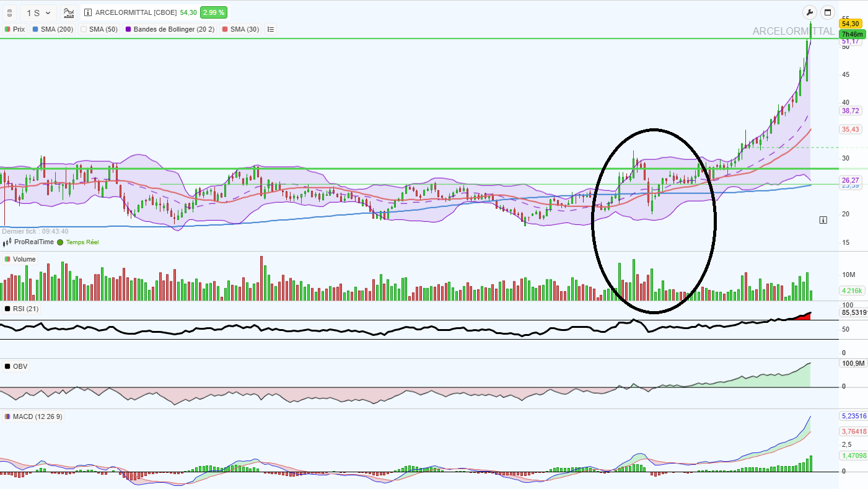The height and width of the screenshot is (489, 868).
Task: Click the ProRealTime candlestick logo
Action: pos(8,242)
